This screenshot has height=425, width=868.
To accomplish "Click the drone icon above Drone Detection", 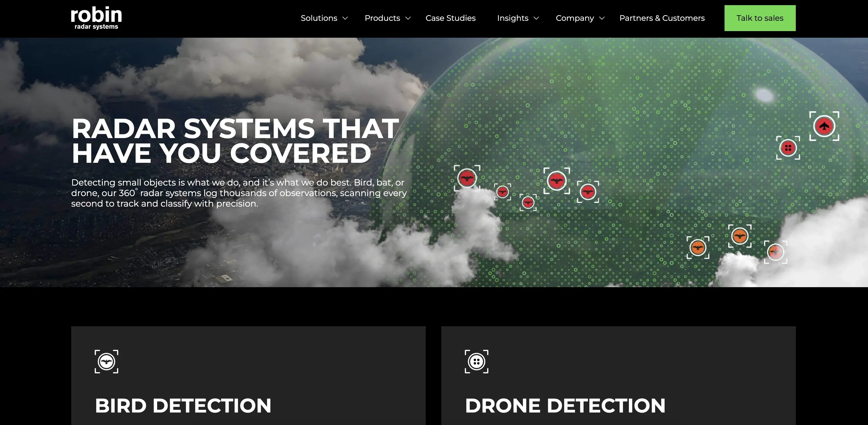I will pyautogui.click(x=476, y=362).
